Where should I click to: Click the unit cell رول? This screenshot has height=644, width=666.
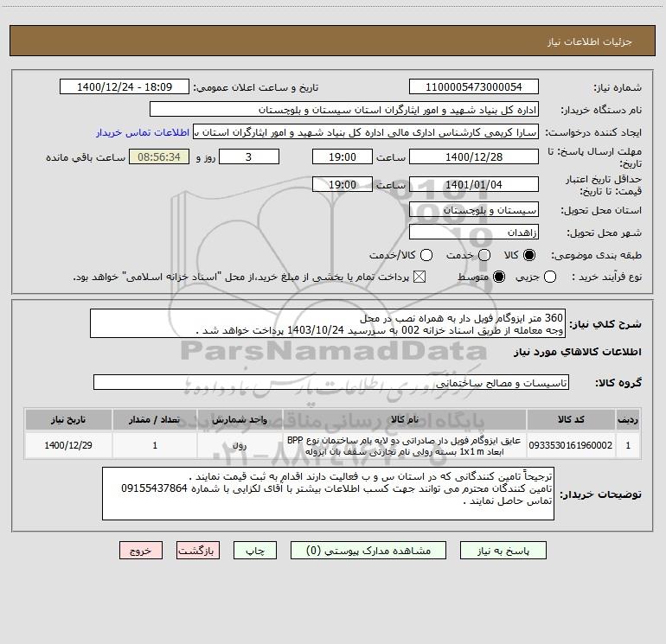click(240, 445)
